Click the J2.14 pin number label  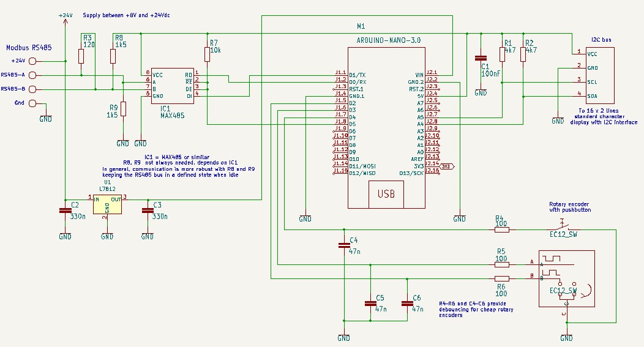pos(432,163)
